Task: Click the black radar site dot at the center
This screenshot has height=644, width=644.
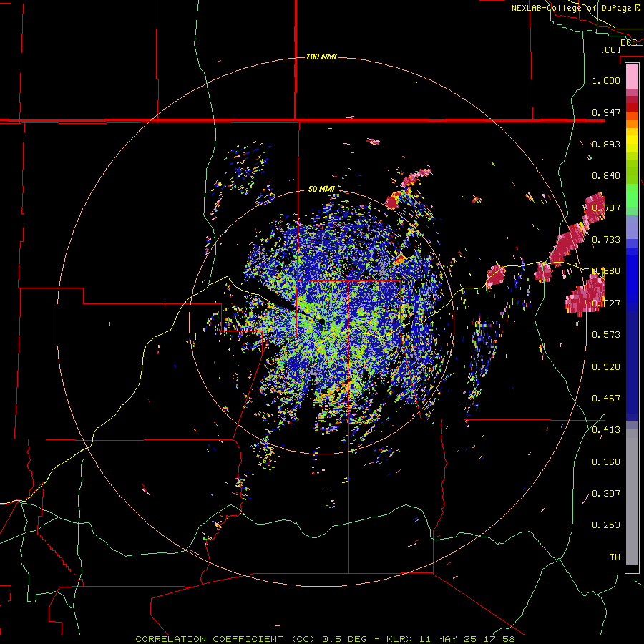Action: (322, 321)
